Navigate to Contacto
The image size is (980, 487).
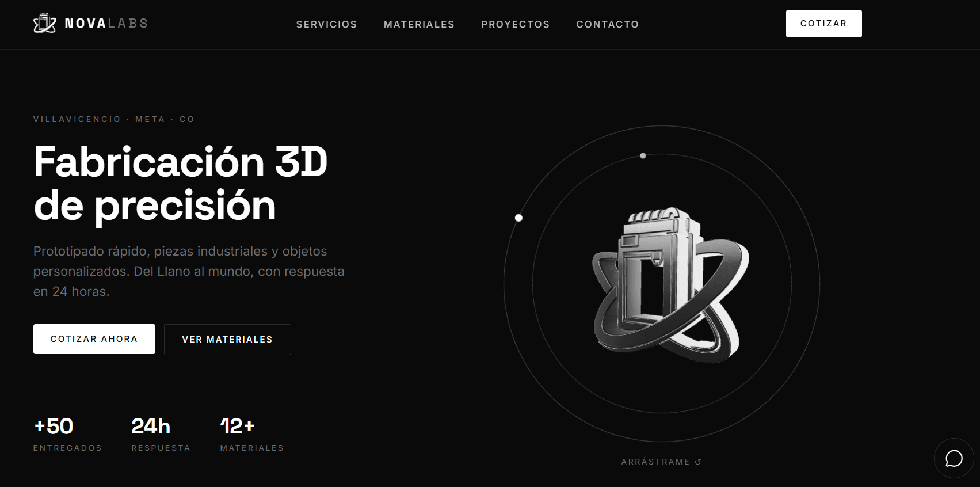click(607, 24)
